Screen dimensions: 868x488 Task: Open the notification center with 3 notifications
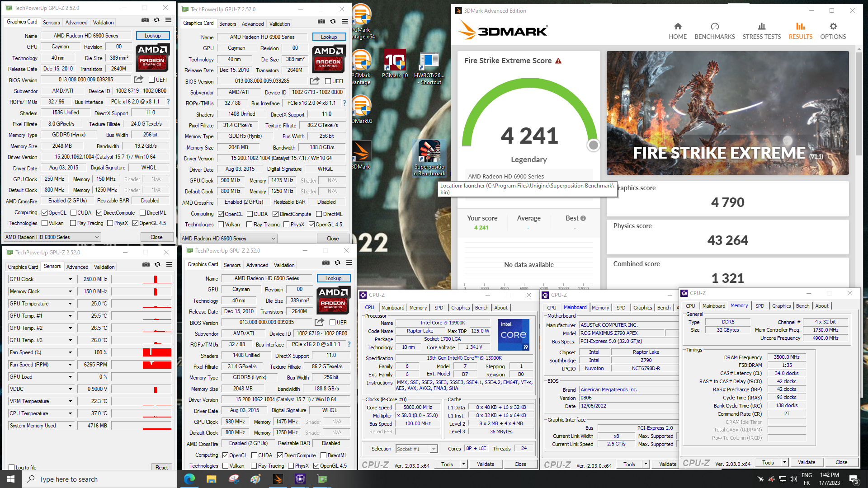tap(854, 479)
